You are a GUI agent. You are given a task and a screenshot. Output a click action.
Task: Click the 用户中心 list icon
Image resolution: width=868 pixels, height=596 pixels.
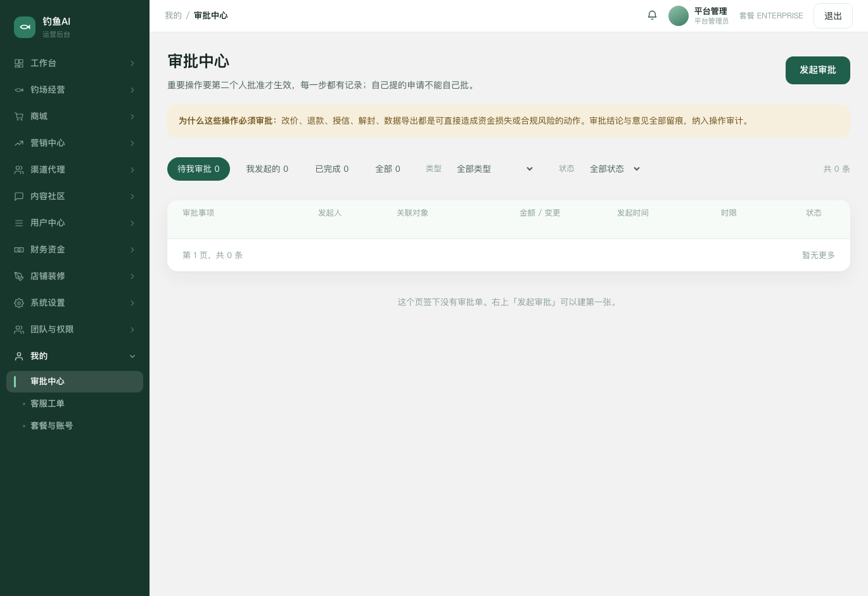click(19, 223)
